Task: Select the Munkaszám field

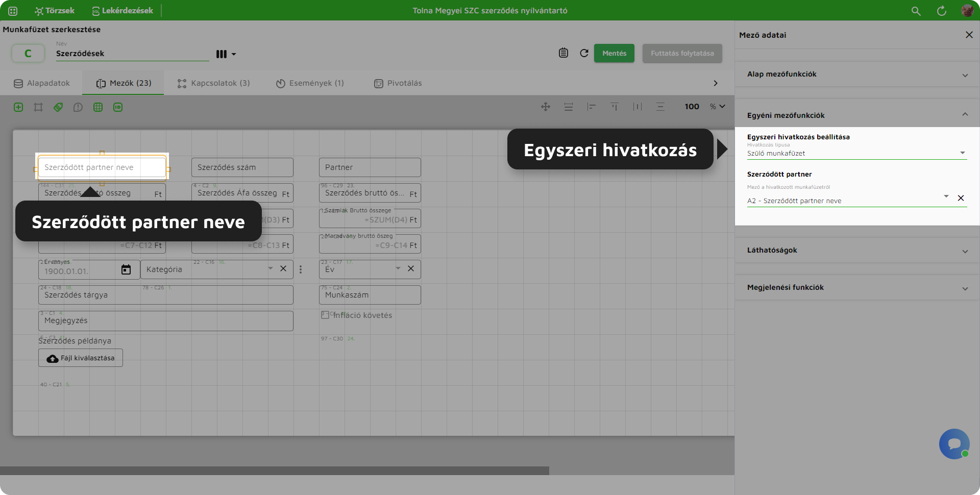Action: tap(370, 295)
